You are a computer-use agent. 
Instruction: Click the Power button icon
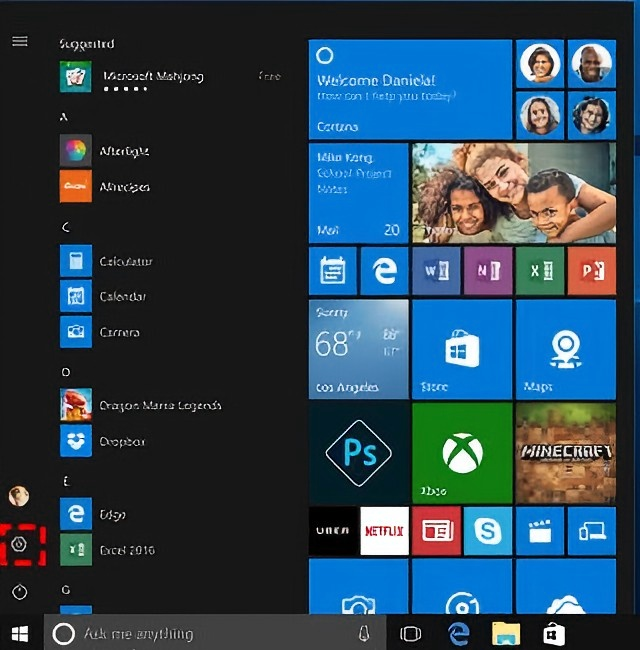click(x=19, y=592)
